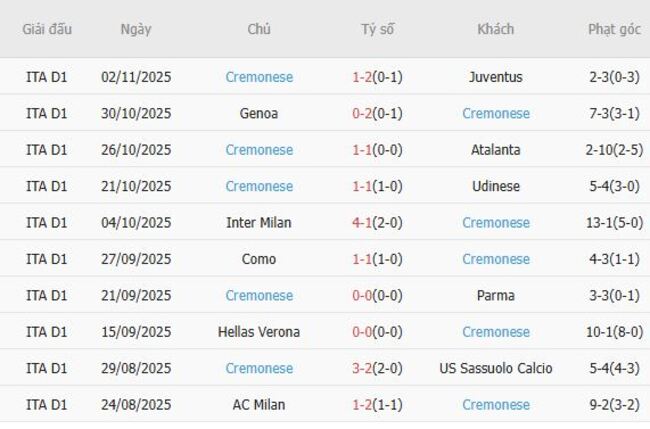Click the Ngày column header
650x429 pixels.
(x=136, y=29)
